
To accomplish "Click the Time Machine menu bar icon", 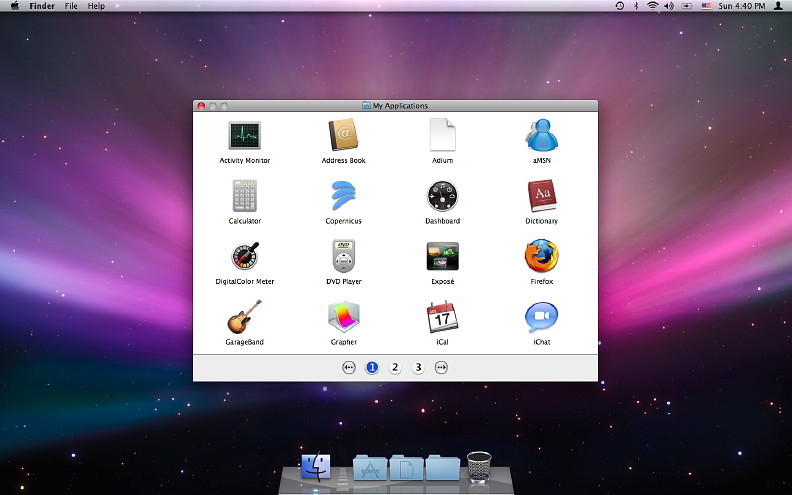I will [620, 6].
